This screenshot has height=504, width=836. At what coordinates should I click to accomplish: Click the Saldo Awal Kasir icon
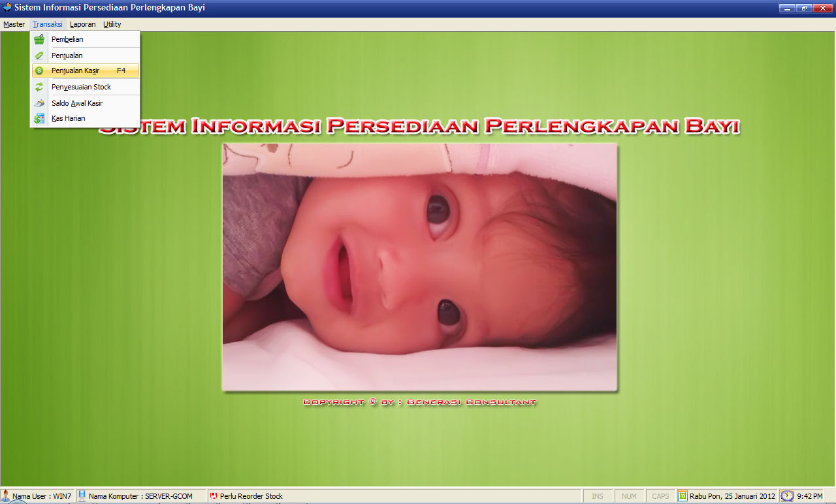click(x=39, y=103)
